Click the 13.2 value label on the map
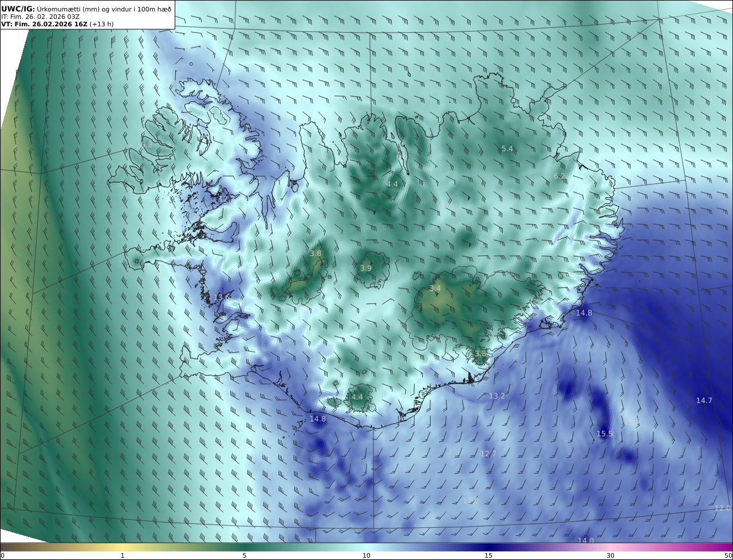733x560 pixels. 497,396
